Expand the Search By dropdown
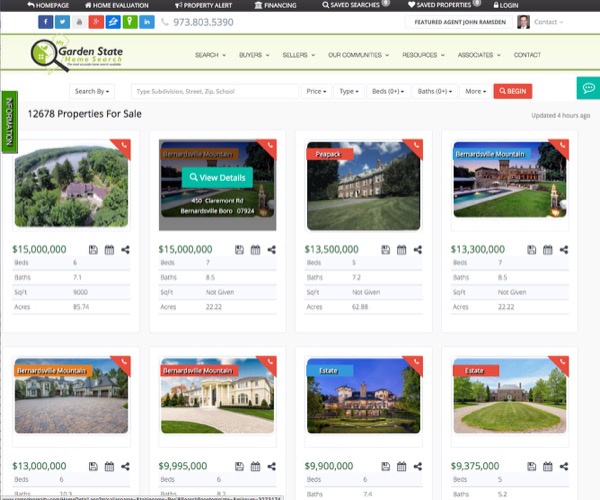Screen dimensions: 600x500 [92, 91]
